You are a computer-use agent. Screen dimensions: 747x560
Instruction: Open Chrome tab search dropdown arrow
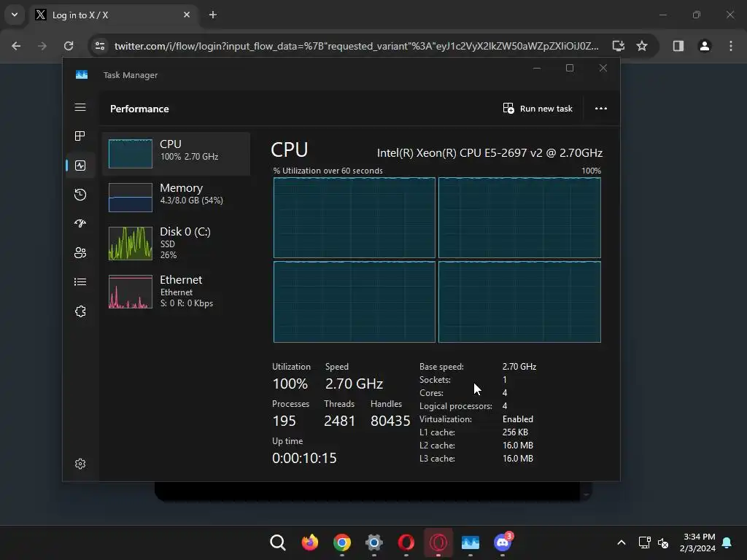coord(15,15)
